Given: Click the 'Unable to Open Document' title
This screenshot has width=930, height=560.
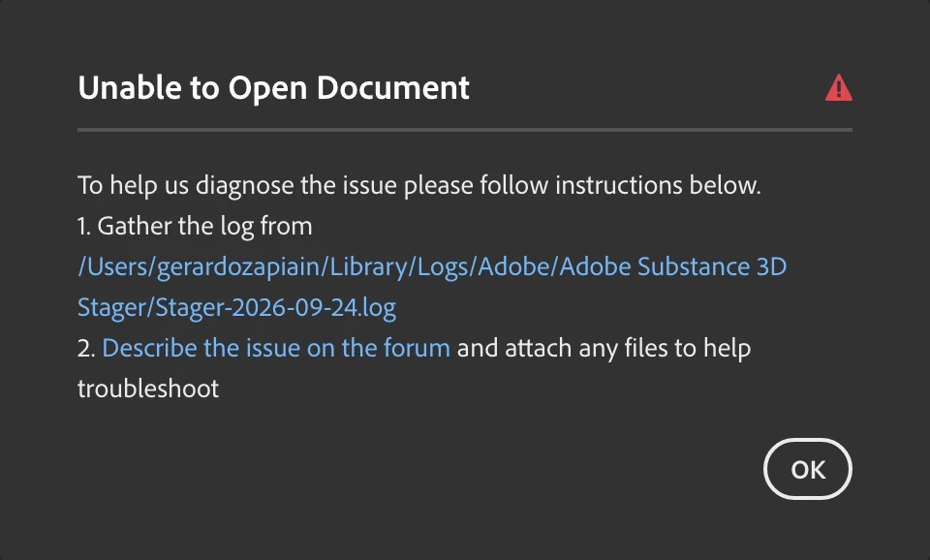Looking at the screenshot, I should (273, 88).
